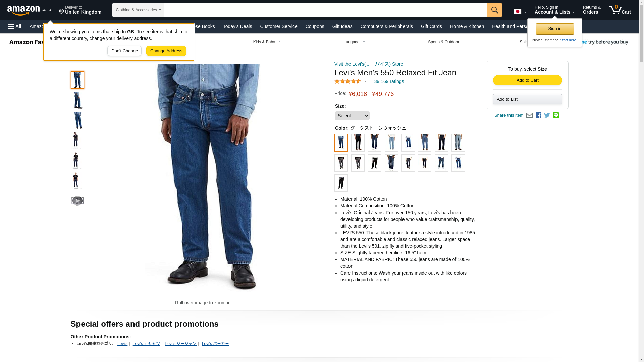Go to Amazon.co.jp home logo
This screenshot has height=362, width=644.
29,10
